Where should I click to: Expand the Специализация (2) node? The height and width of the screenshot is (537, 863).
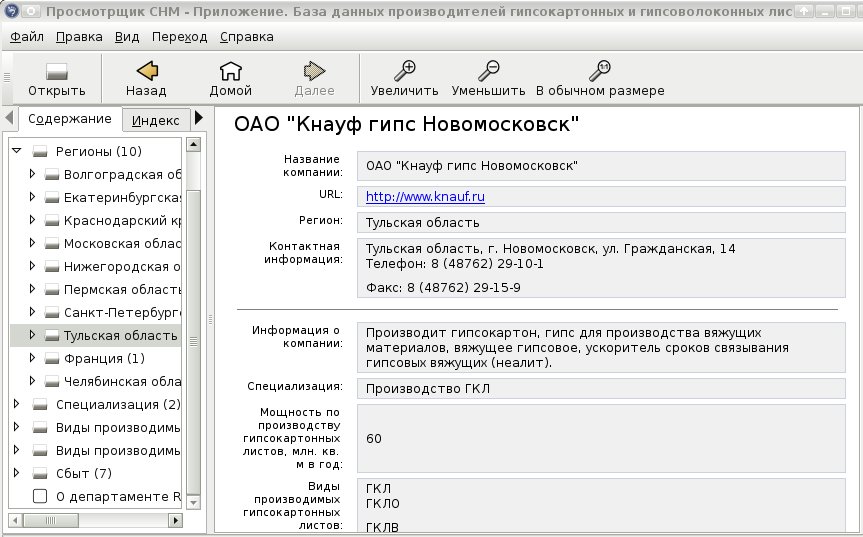pyautogui.click(x=17, y=404)
